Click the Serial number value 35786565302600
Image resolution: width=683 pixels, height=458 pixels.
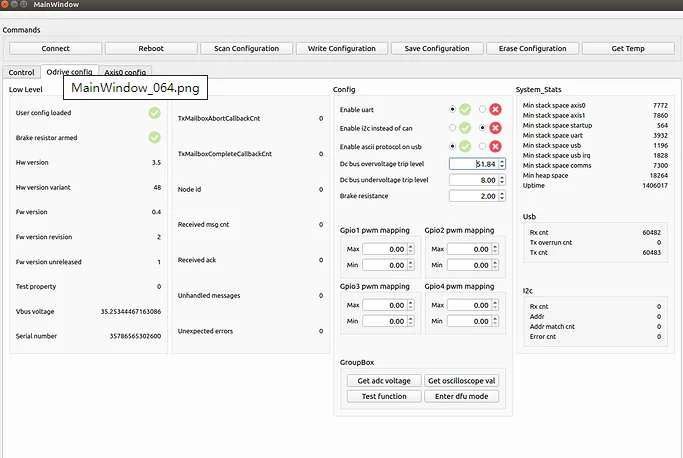click(135, 336)
